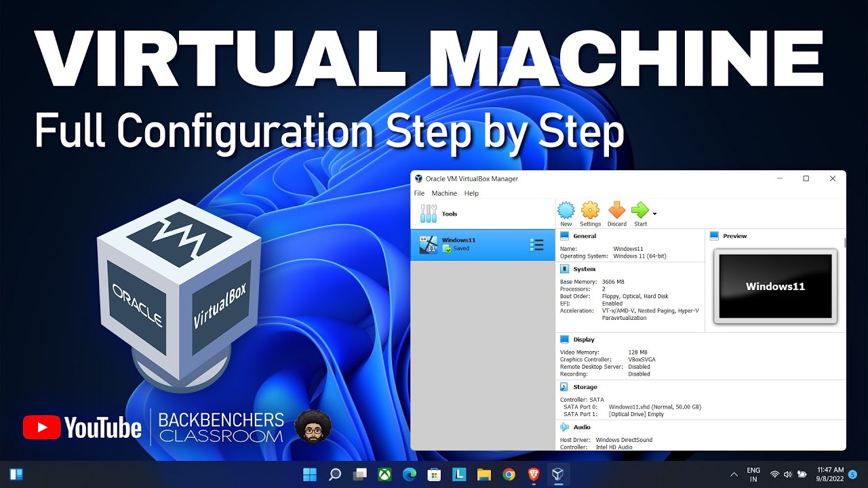Image resolution: width=868 pixels, height=488 pixels.
Task: Launch Google Chrome from taskbar
Action: pos(509,474)
